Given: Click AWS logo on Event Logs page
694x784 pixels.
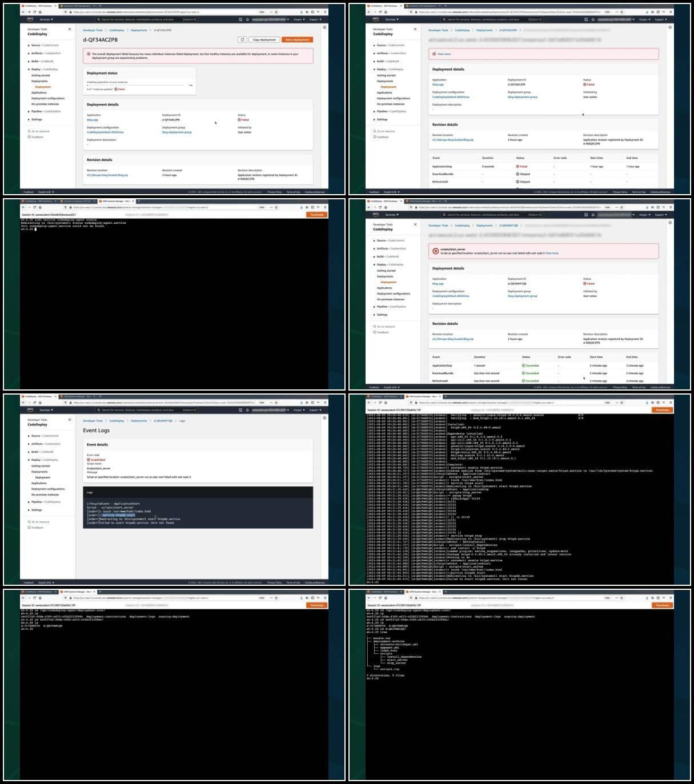Looking at the screenshot, I should 30,409.
